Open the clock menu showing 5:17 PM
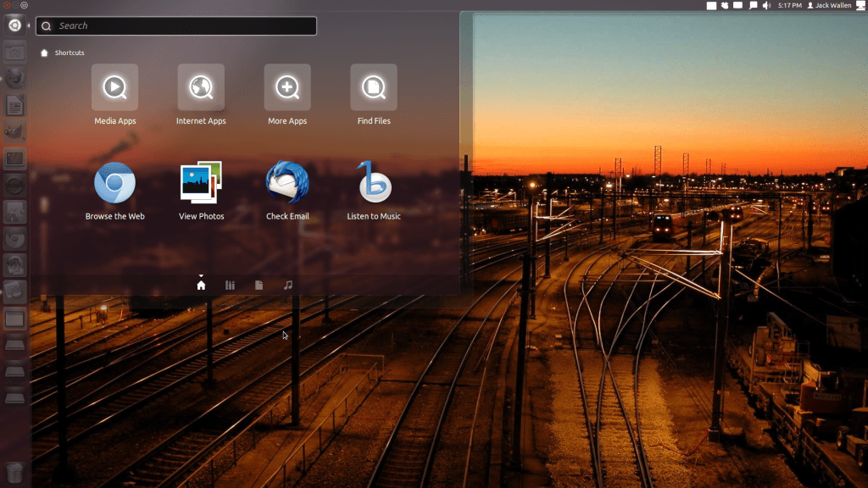868x488 pixels. 791,5
